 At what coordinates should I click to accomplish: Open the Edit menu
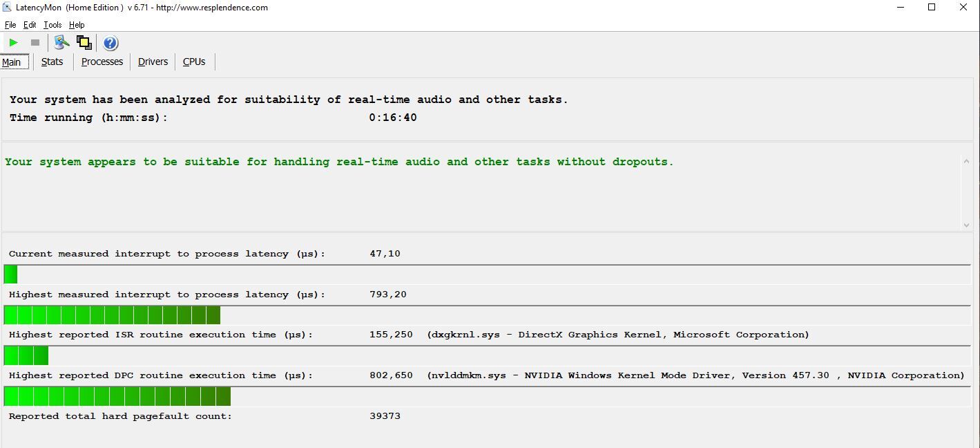30,25
